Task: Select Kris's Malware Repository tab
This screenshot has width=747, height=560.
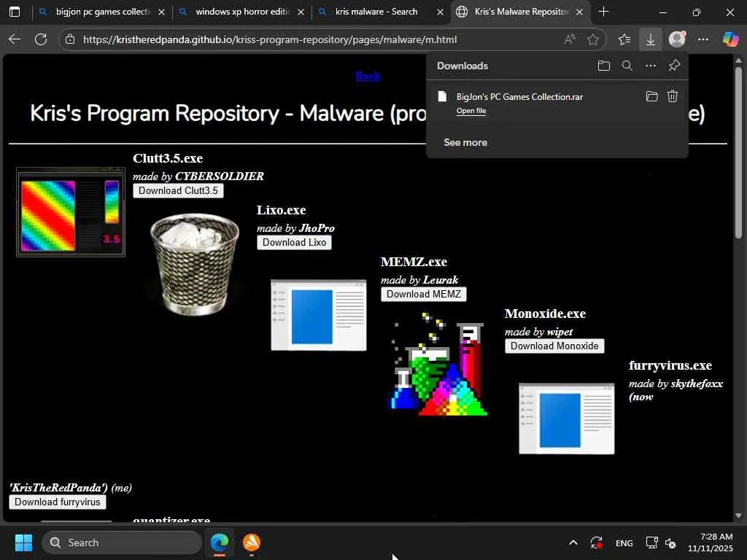Action: (519, 12)
